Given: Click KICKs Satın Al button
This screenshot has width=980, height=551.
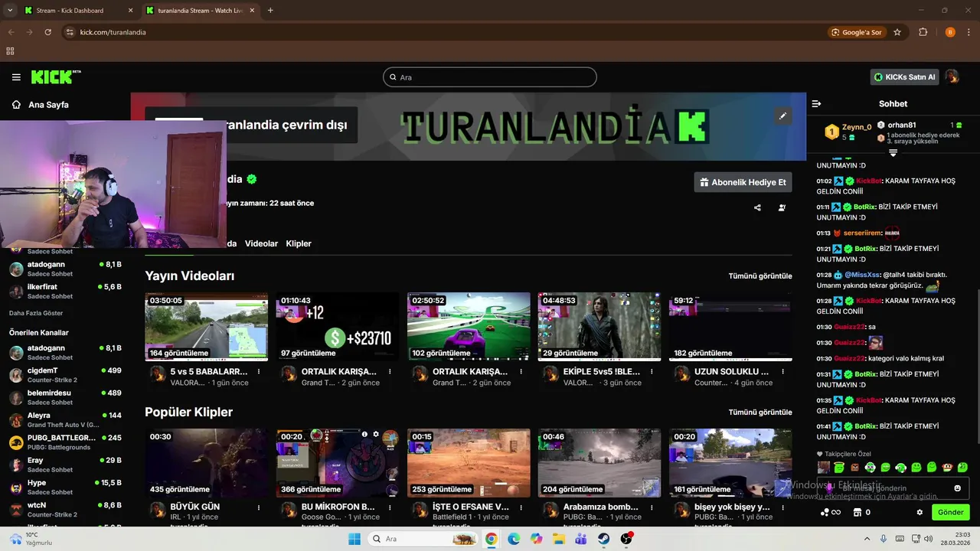Looking at the screenshot, I should click(905, 77).
